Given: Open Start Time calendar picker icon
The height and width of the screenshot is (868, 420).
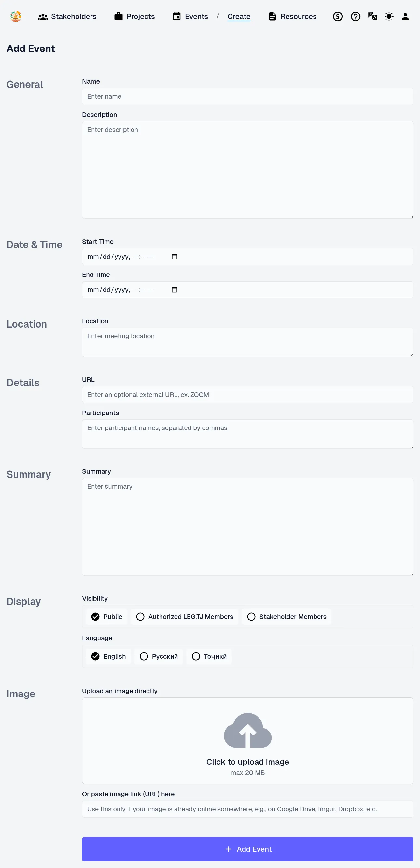Looking at the screenshot, I should (x=174, y=257).
